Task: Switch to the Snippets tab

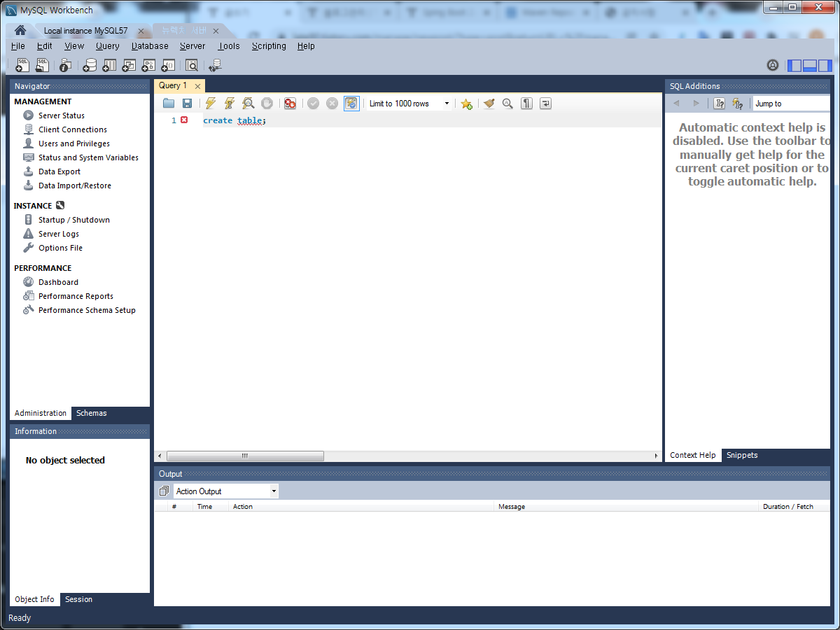Action: (742, 455)
